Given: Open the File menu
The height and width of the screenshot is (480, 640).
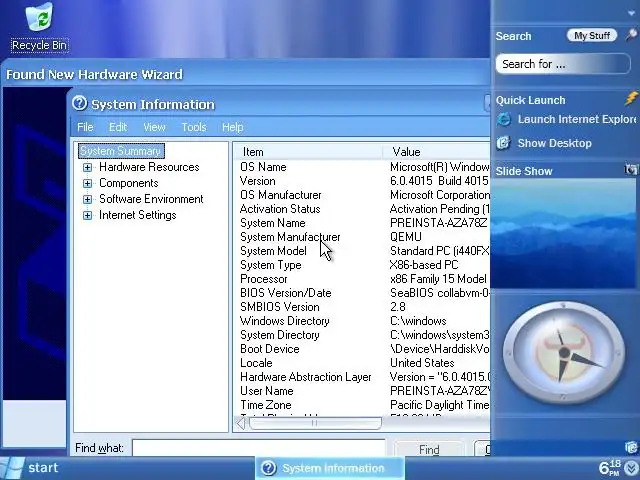Looking at the screenshot, I should [x=85, y=127].
